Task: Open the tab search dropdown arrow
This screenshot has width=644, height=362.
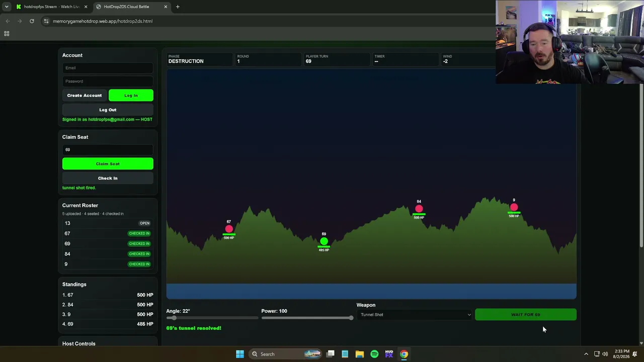Action: (7, 7)
